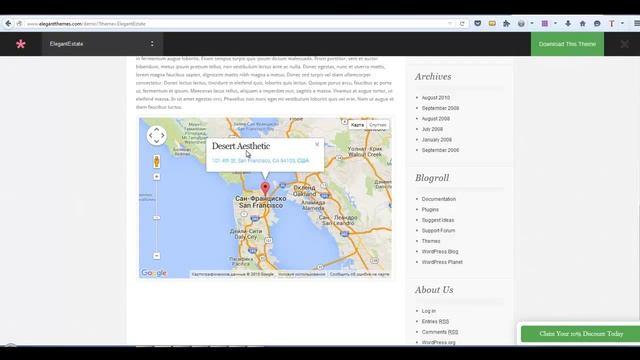Open the Comments RSS link
This screenshot has width=640, height=360.
click(x=440, y=332)
